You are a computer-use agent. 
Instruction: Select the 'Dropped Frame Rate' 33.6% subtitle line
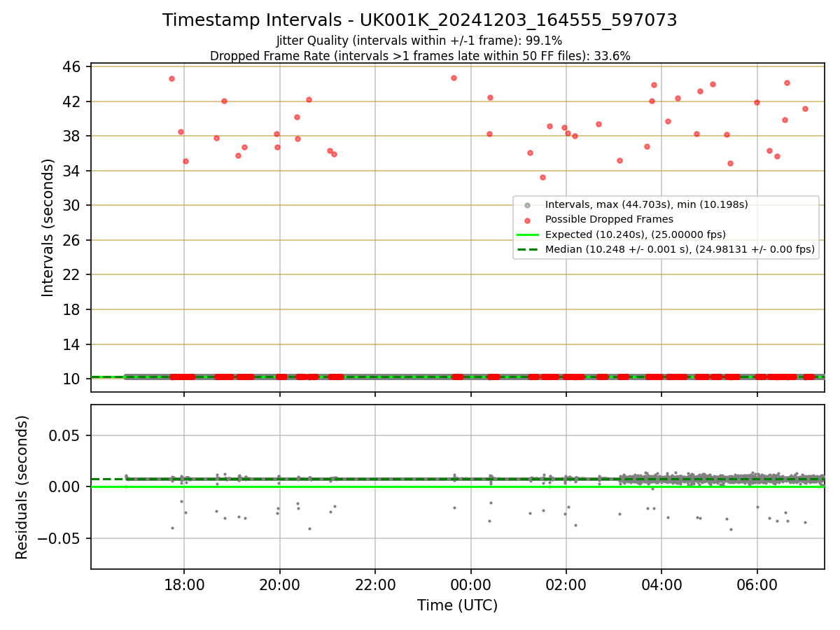coord(420,56)
